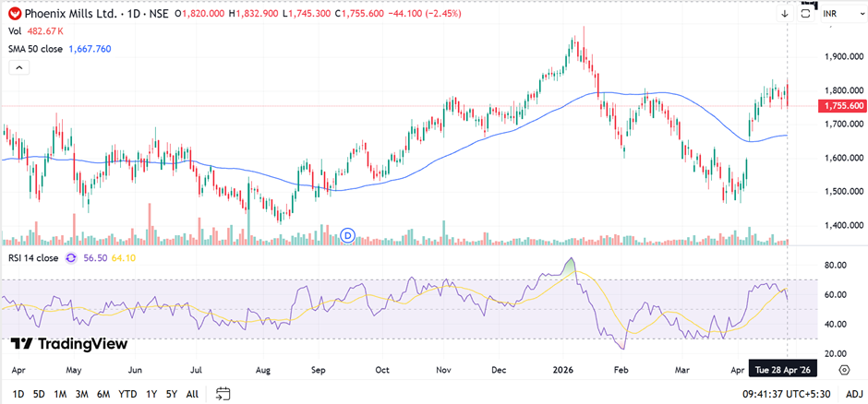Switch to 6M time range
Viewport: 868px width, 404px height.
[x=103, y=394]
